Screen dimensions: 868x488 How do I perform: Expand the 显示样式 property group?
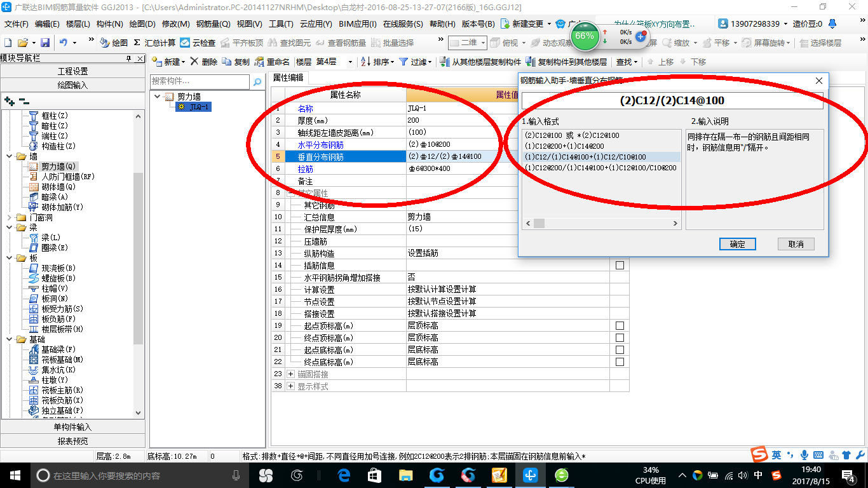point(291,386)
